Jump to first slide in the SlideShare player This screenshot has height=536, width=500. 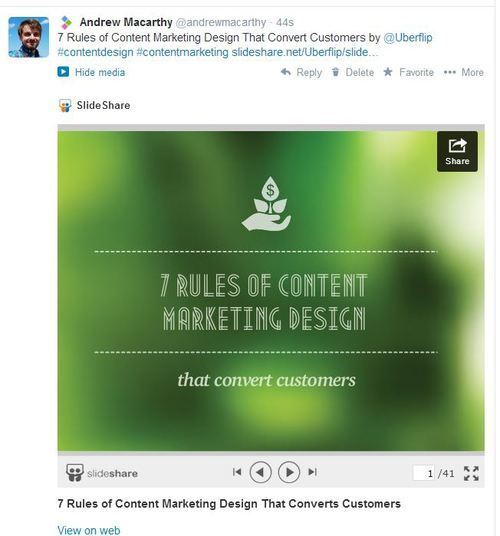pos(237,472)
